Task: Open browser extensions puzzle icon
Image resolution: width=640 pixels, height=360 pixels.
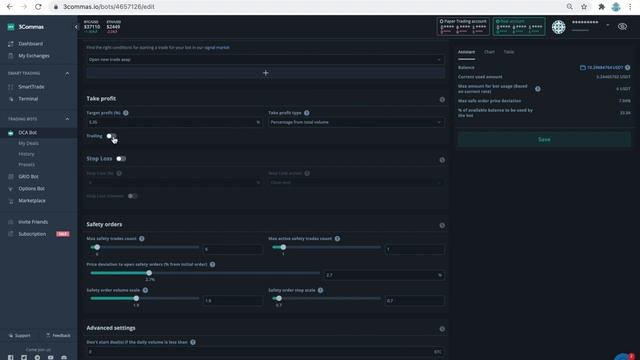Action: click(x=601, y=7)
